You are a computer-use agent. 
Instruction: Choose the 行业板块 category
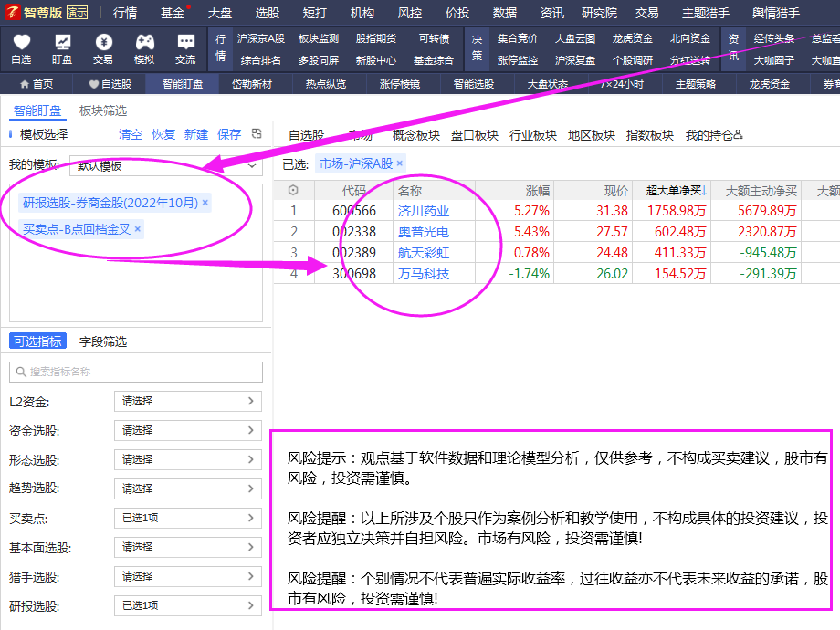(x=533, y=135)
